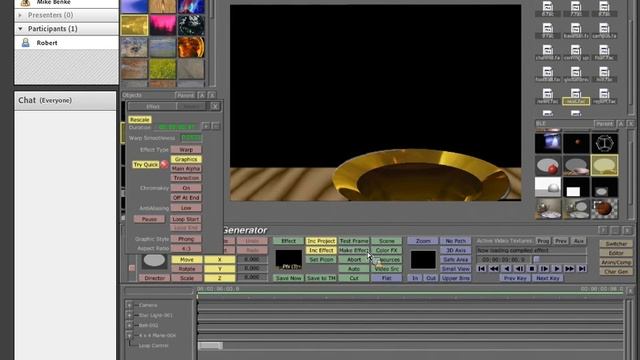
Task: Click the Next Key button
Action: click(548, 278)
